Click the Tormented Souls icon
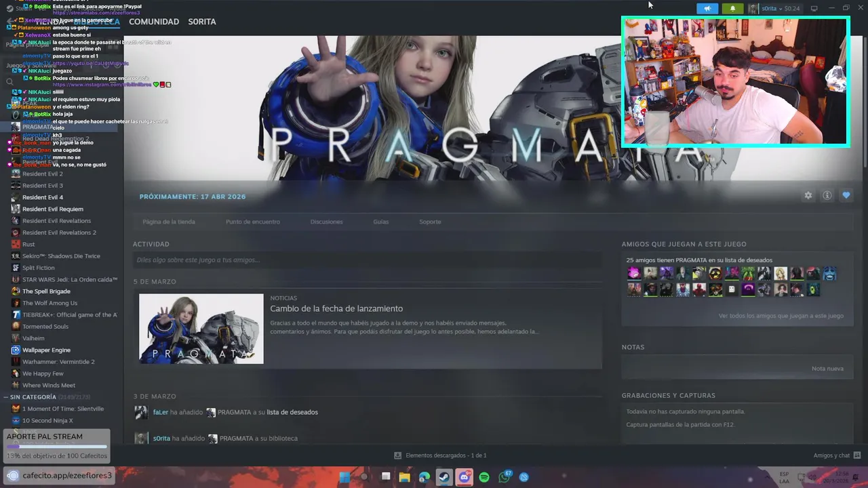This screenshot has width=868, height=488. [16, 327]
